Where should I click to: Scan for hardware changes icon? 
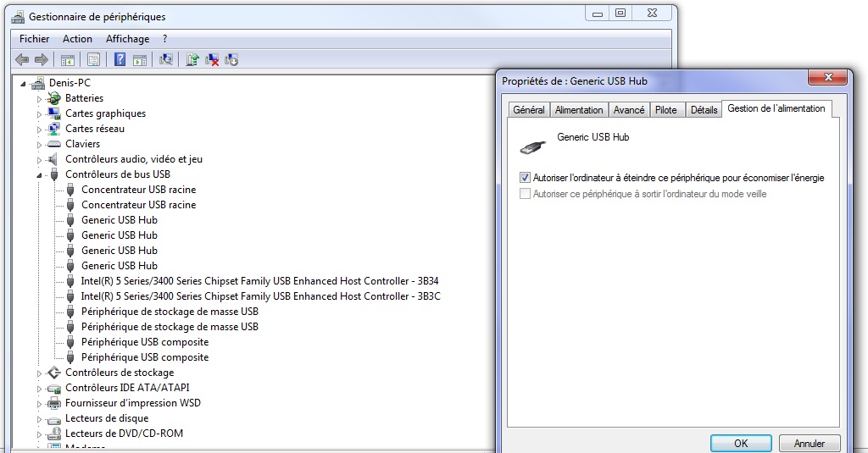pos(166,59)
